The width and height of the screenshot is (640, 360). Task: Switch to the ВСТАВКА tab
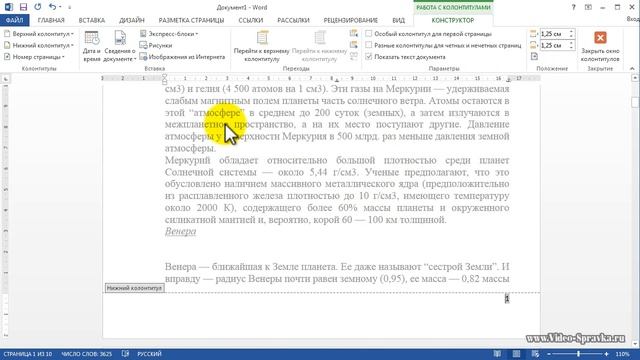[92, 20]
